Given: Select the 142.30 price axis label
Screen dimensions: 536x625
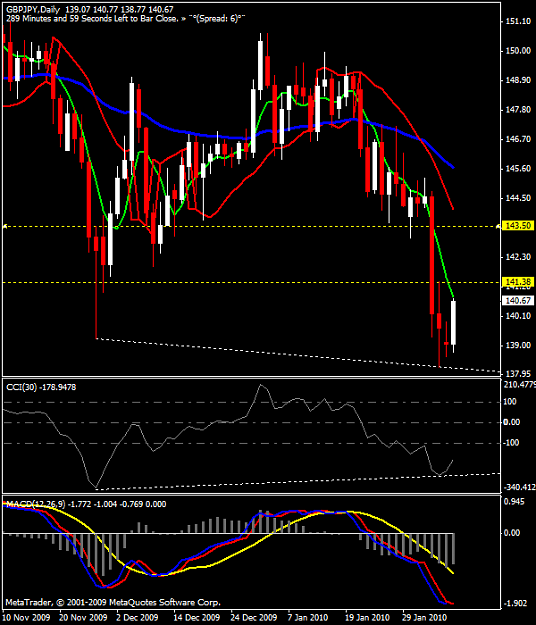Looking at the screenshot, I should (x=518, y=257).
